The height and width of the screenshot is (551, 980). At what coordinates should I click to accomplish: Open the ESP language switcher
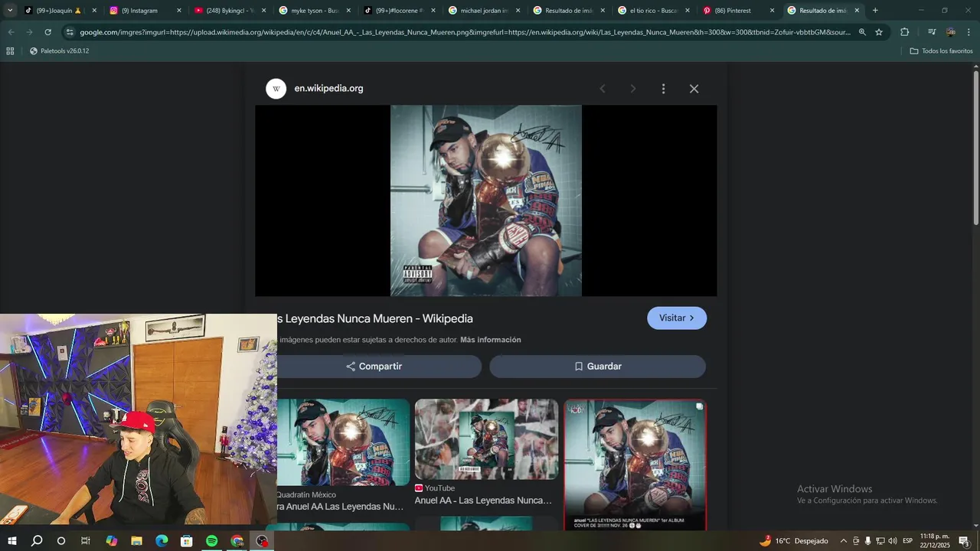coord(907,541)
